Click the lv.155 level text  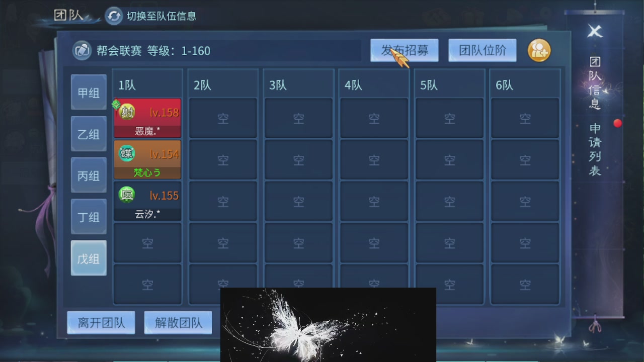164,195
